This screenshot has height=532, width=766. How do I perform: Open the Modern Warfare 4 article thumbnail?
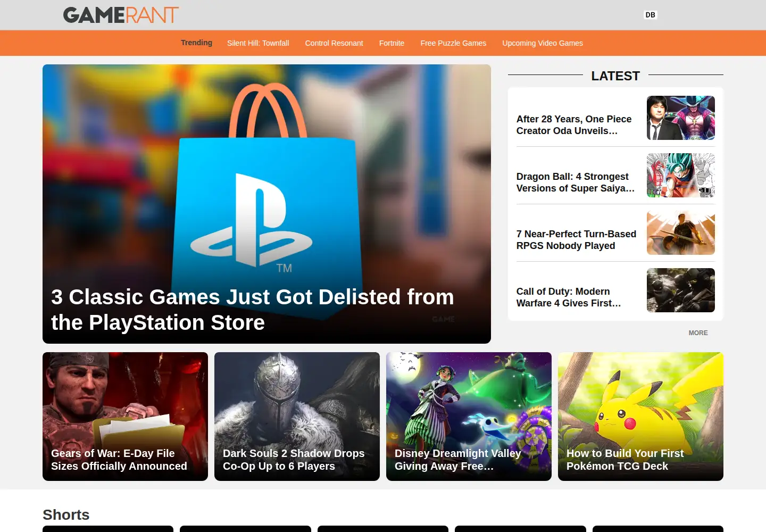pyautogui.click(x=681, y=290)
